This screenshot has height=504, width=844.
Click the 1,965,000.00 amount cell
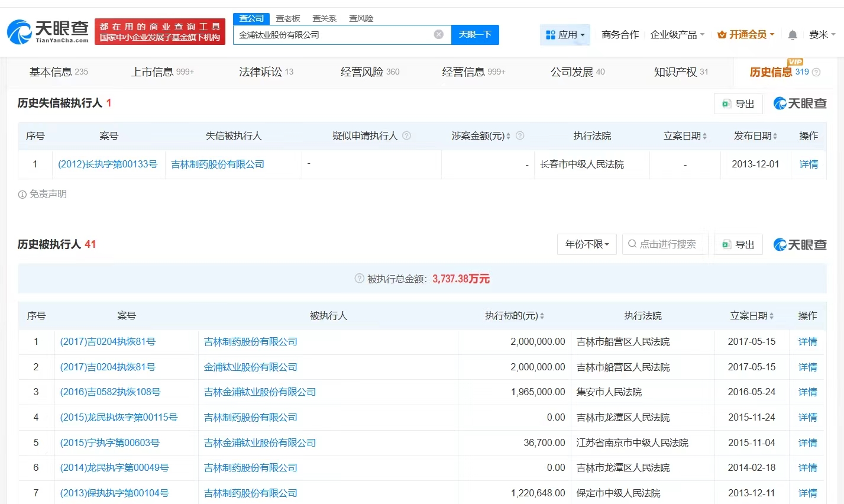tap(538, 392)
